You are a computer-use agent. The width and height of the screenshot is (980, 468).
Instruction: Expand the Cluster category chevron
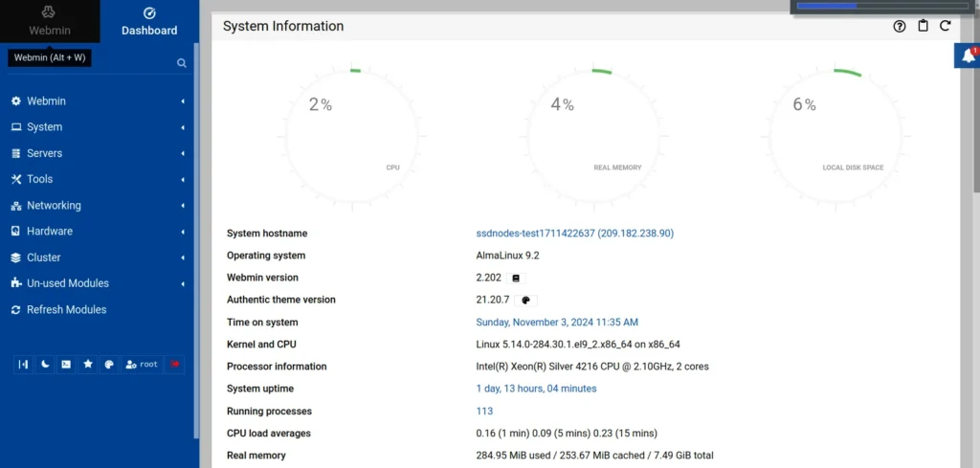click(183, 257)
